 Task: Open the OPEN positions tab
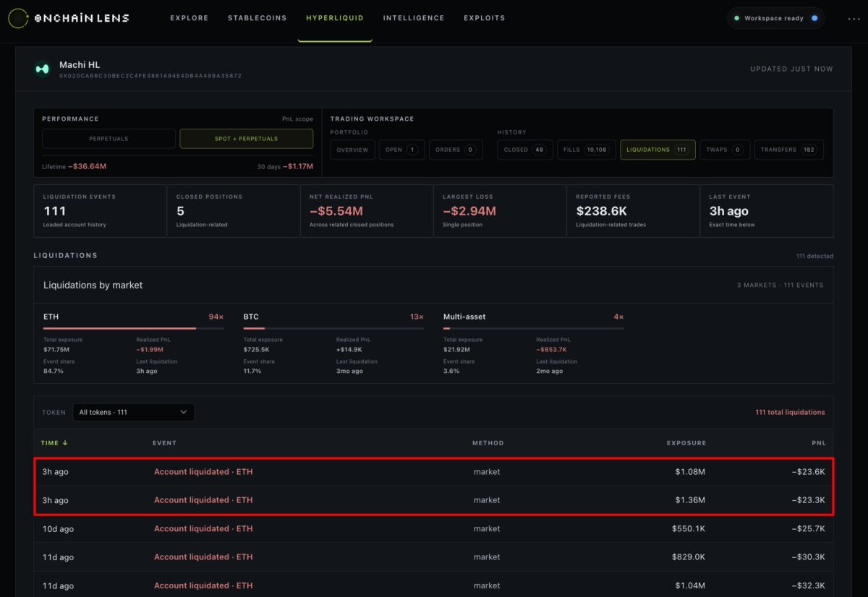[401, 150]
